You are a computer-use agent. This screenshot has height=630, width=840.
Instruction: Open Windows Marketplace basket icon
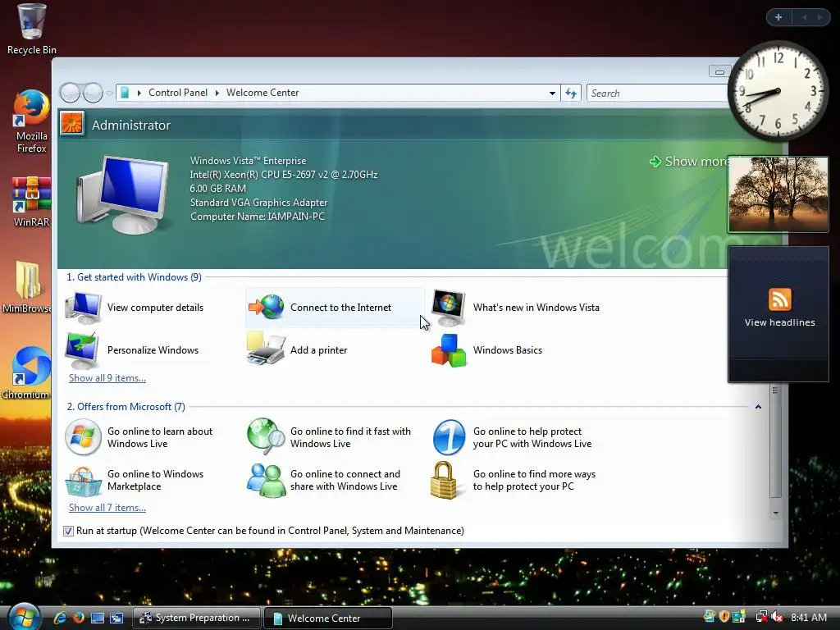(83, 481)
